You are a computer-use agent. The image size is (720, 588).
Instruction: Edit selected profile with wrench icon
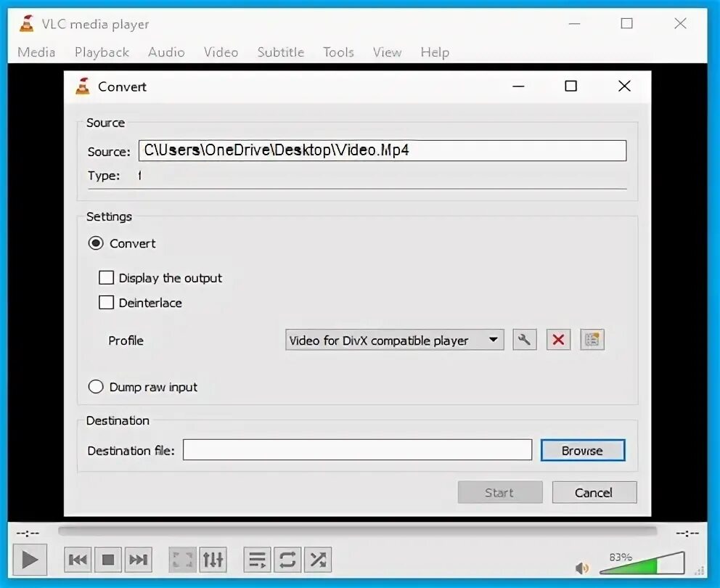click(x=524, y=340)
